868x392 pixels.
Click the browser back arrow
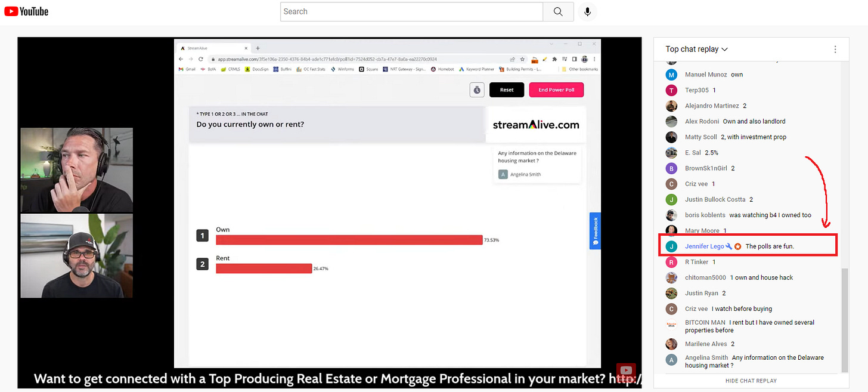tap(181, 59)
